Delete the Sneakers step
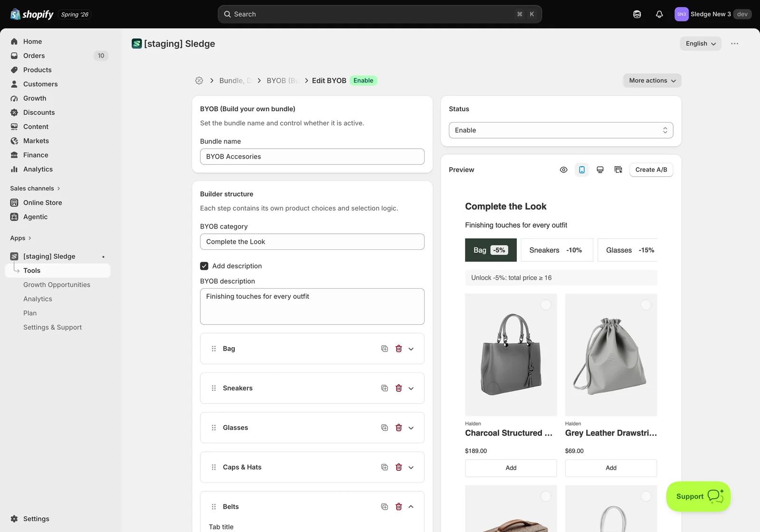The height and width of the screenshot is (532, 760). pos(399,388)
